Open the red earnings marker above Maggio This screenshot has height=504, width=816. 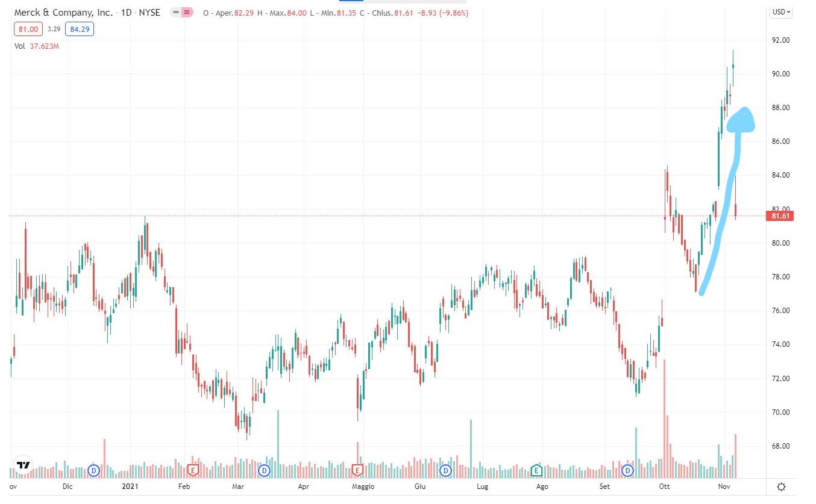357,470
